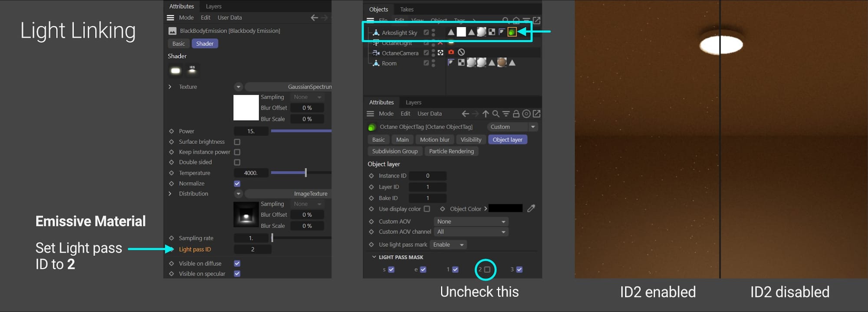Check light pass mask checkbox 2
The image size is (868, 312).
click(487, 270)
